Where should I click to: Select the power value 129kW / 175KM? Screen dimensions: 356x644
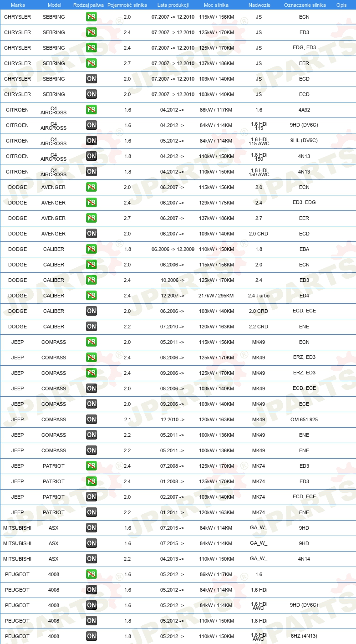click(216, 203)
